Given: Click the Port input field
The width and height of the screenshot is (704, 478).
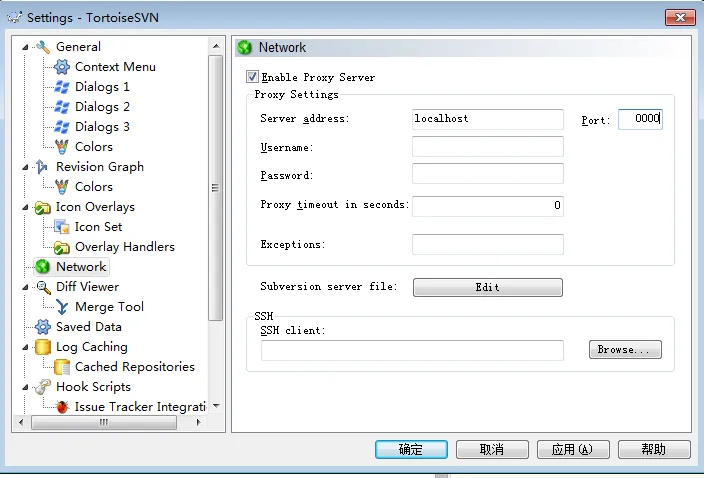Looking at the screenshot, I should coord(640,119).
